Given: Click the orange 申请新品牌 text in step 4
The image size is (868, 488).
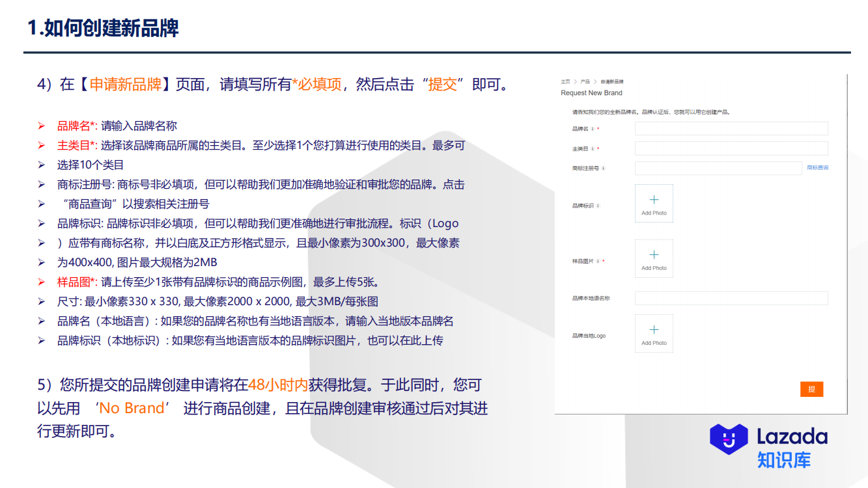Looking at the screenshot, I should 125,85.
